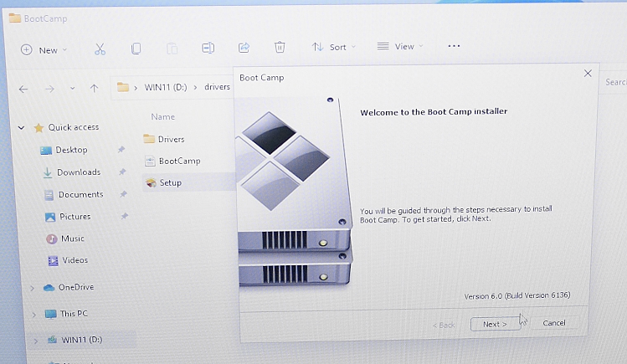Click the Copy icon in toolbar
The image size is (627, 364).
pyautogui.click(x=136, y=49)
